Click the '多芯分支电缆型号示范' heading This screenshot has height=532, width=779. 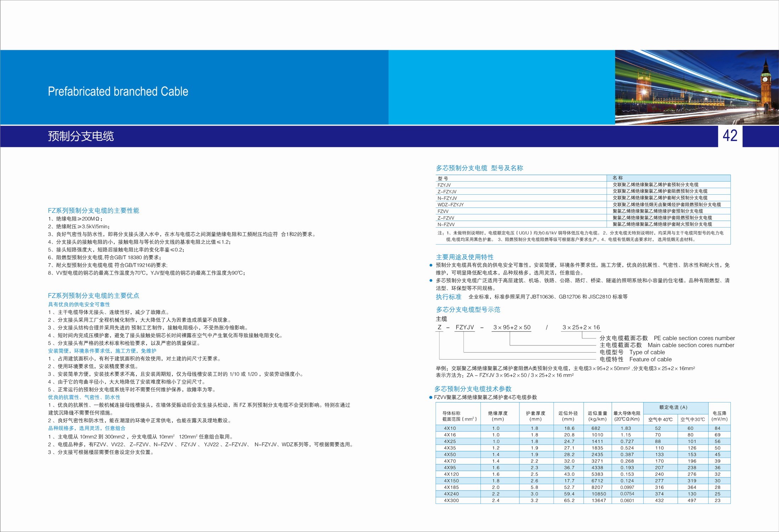pos(468,310)
